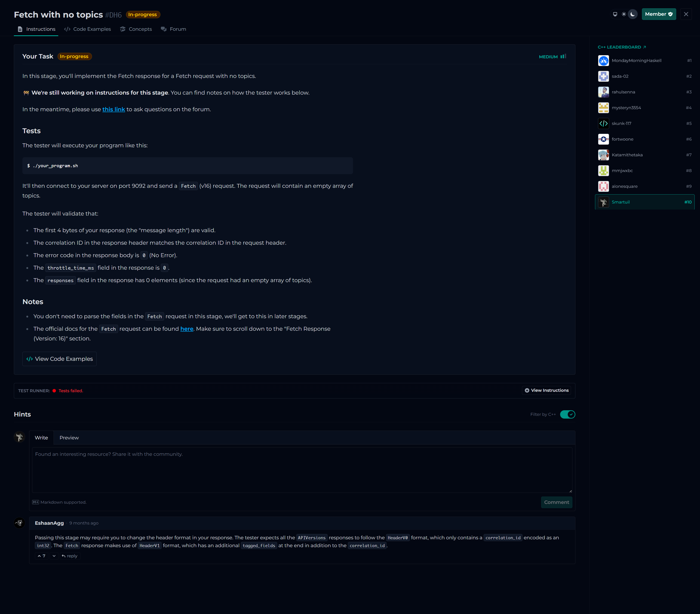The image size is (700, 614).
Task: Select the light mode sun icon
Action: pyautogui.click(x=624, y=14)
